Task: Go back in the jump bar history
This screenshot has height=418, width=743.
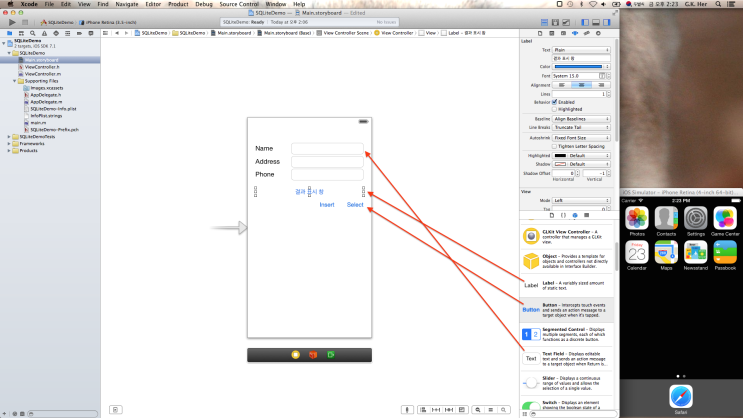Action: click(x=117, y=33)
